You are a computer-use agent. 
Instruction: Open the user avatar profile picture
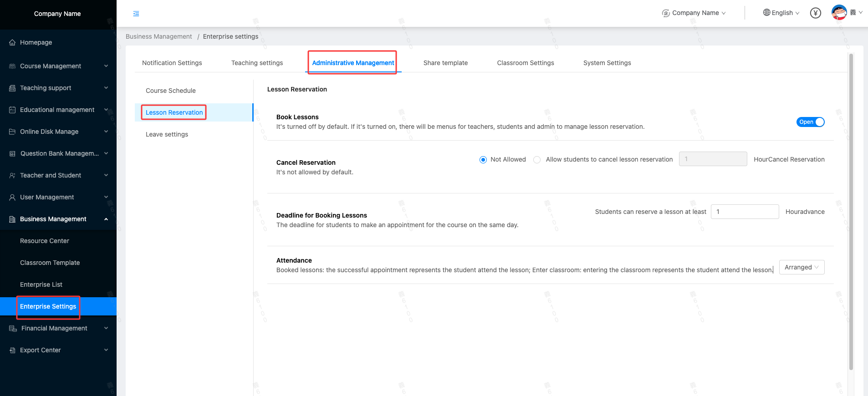839,12
